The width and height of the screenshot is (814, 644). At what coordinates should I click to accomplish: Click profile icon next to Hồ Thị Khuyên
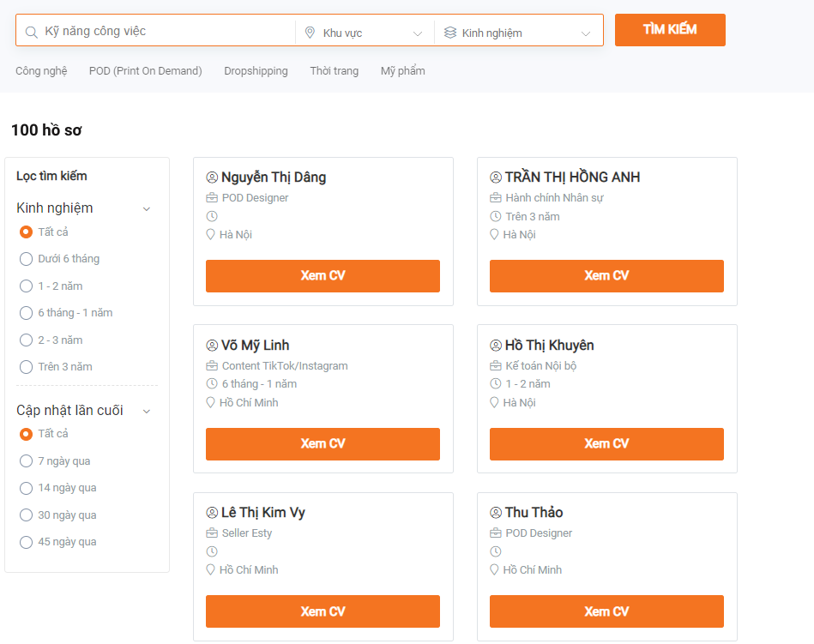coord(496,346)
